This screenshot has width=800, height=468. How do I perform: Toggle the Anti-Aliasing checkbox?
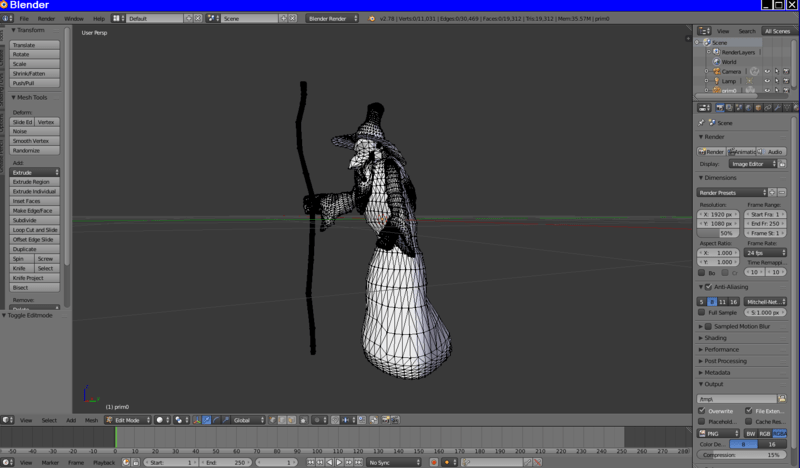[708, 287]
